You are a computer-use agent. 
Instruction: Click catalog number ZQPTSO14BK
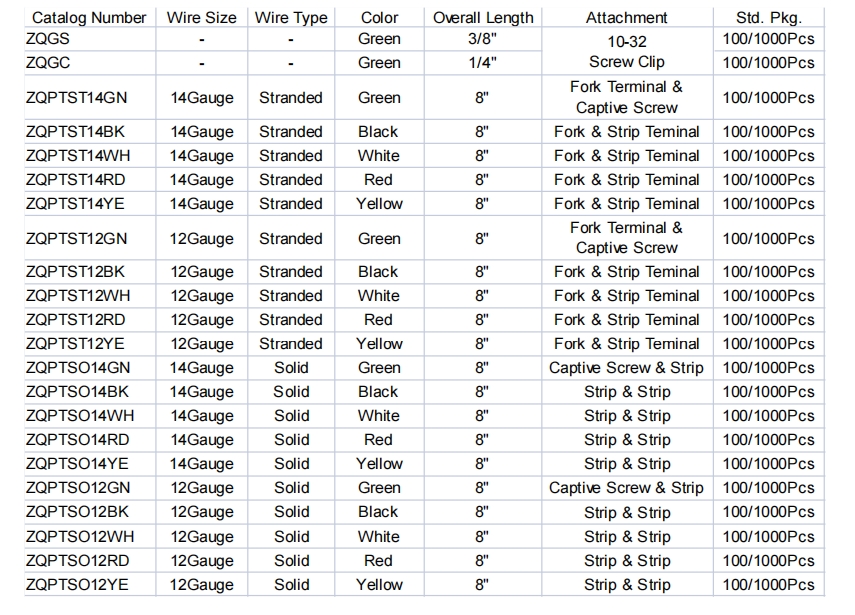click(77, 392)
